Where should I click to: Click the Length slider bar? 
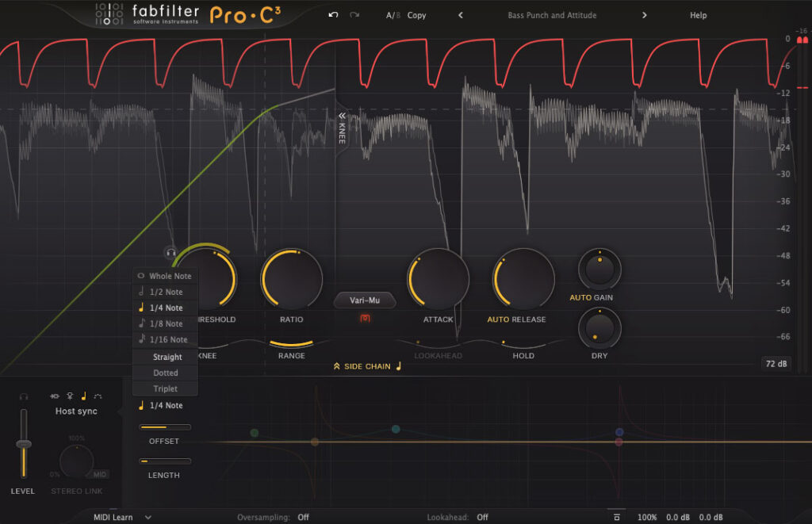tap(165, 461)
